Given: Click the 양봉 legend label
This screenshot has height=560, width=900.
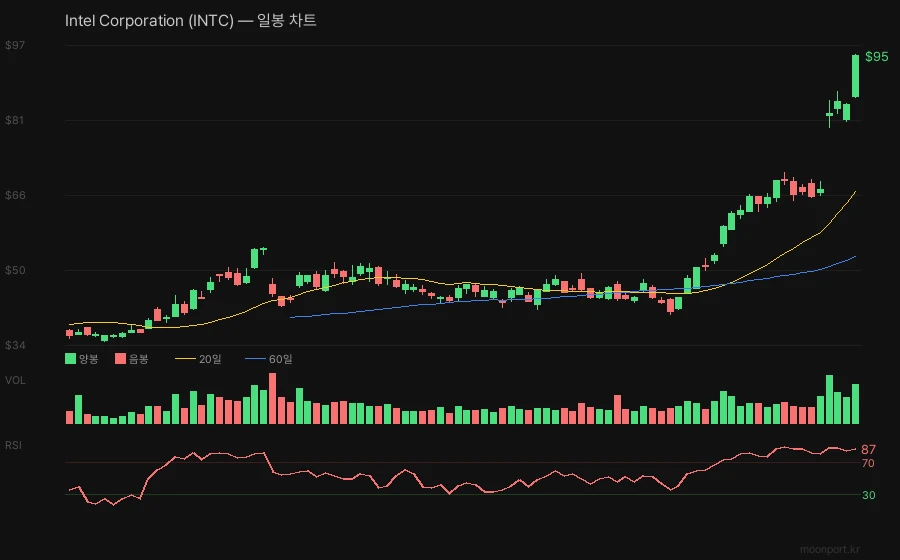Looking at the screenshot, I should 89,359.
